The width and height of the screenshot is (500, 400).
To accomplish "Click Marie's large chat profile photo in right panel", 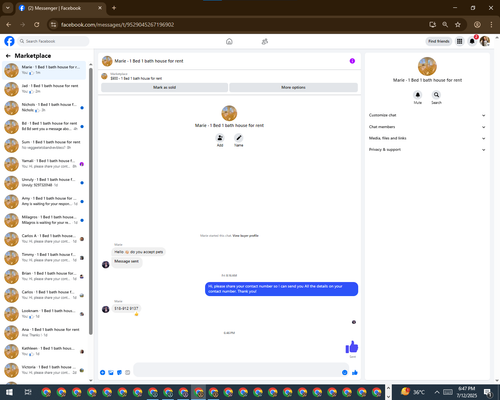I will click(x=427, y=66).
